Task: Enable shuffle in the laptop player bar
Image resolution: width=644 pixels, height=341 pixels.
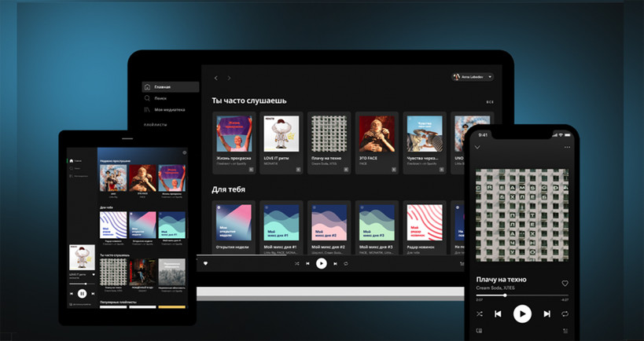Action: pyautogui.click(x=297, y=264)
